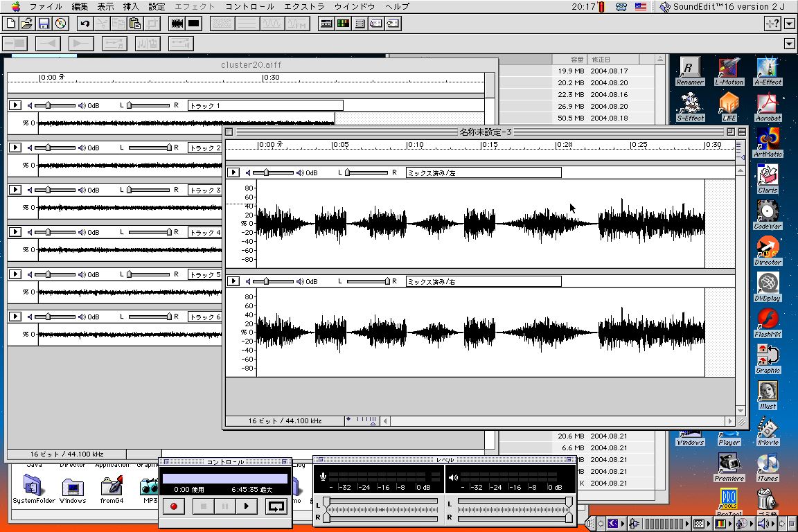798x532 pixels.
Task: Click the ミックス済み/右 track name field
Action: [x=484, y=281]
